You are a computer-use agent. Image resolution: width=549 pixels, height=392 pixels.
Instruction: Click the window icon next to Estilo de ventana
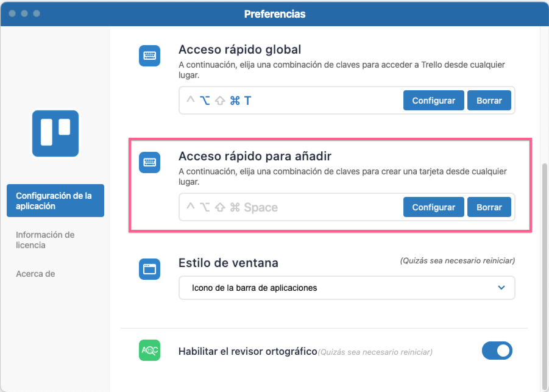[x=149, y=269]
